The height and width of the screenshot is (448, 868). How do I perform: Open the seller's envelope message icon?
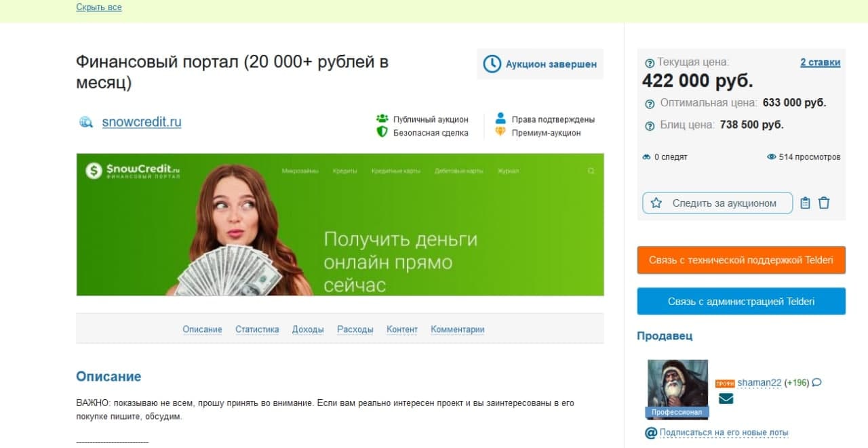click(x=726, y=399)
